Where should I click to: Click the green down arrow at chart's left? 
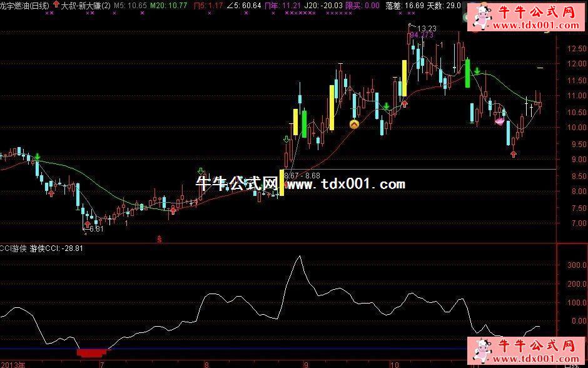(38, 156)
